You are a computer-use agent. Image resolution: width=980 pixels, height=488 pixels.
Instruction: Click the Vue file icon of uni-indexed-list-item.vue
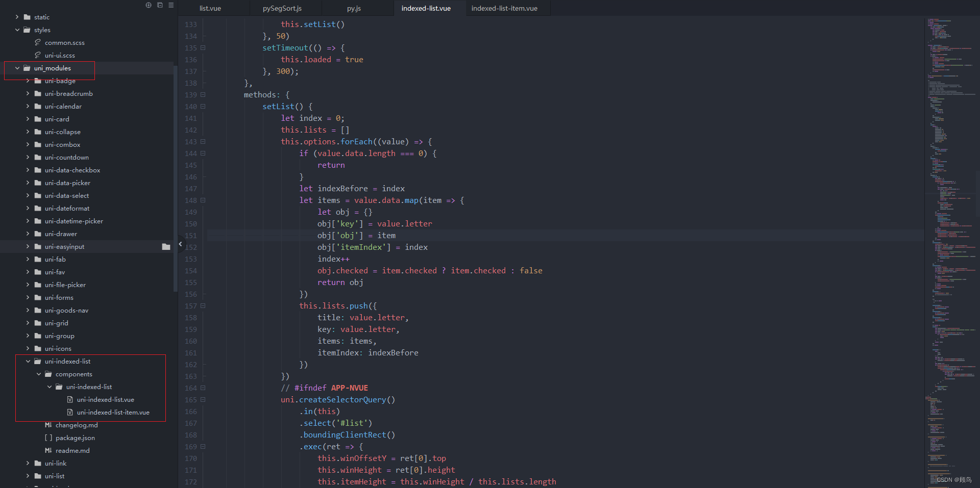coord(70,413)
